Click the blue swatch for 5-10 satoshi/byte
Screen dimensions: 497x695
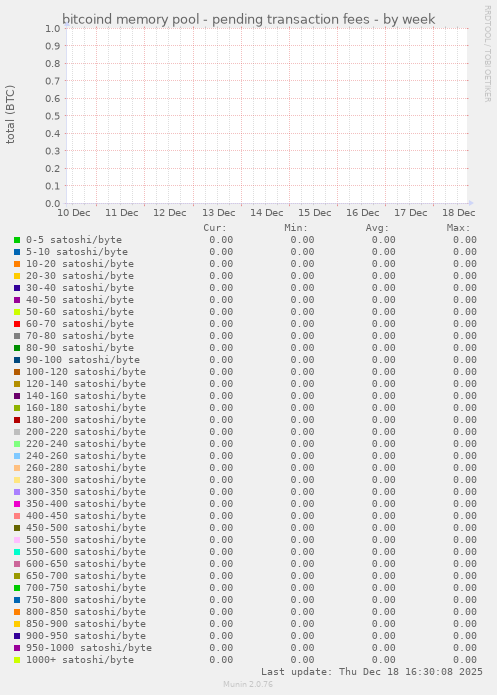pyautogui.click(x=17, y=252)
